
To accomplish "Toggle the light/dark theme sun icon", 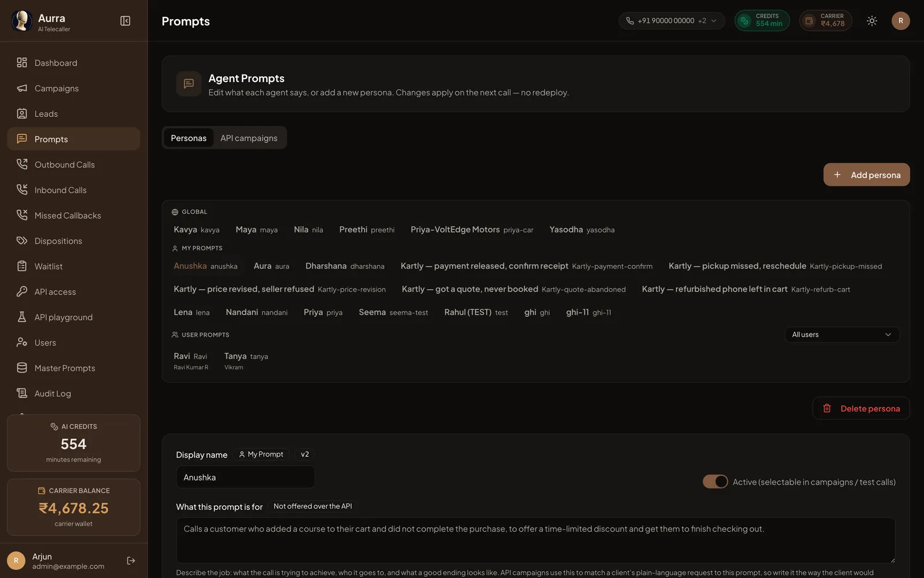I will [x=872, y=21].
